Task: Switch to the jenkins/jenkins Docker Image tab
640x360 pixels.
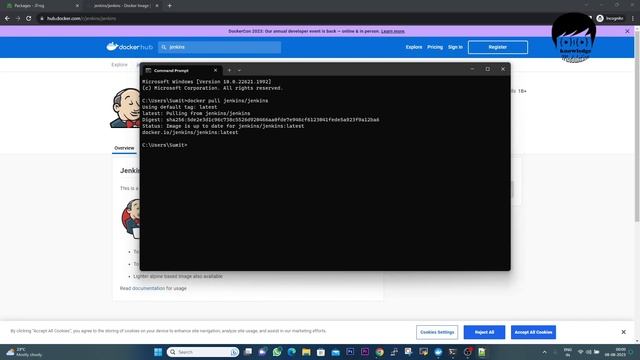Action: (122, 6)
